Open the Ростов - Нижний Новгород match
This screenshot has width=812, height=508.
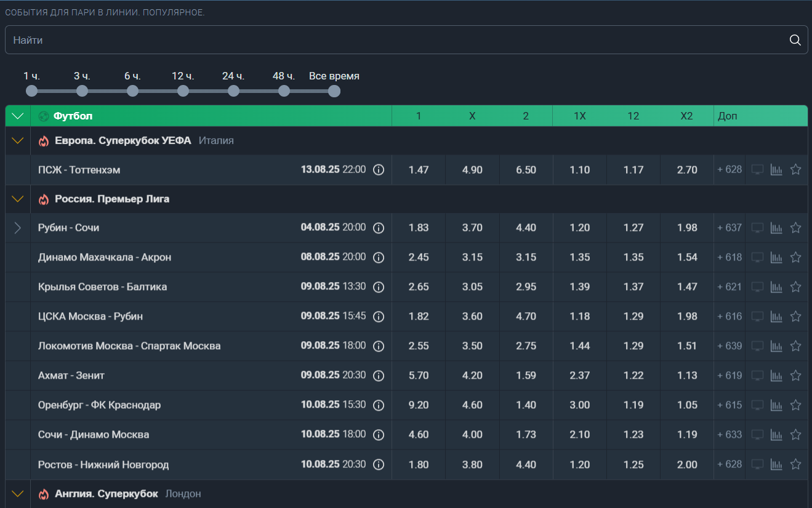coord(103,465)
